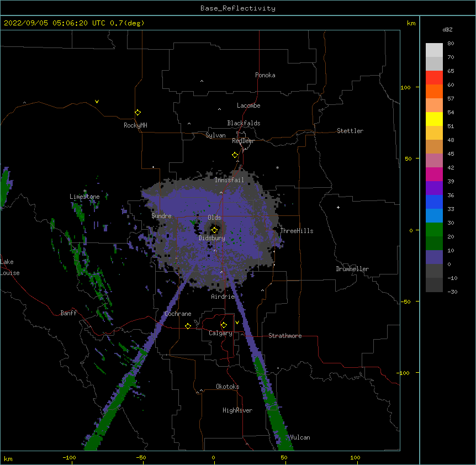Click the Calgary city label
This screenshot has width=476, height=465.
coord(220,333)
